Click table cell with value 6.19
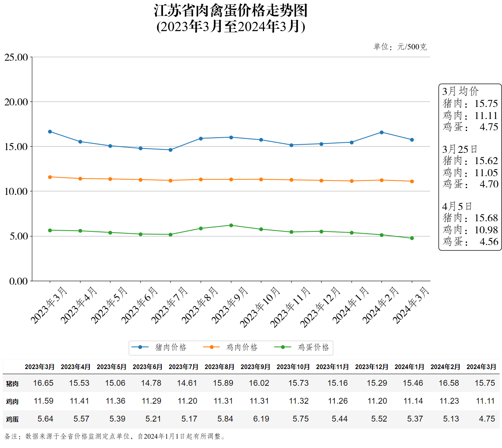 click(261, 419)
